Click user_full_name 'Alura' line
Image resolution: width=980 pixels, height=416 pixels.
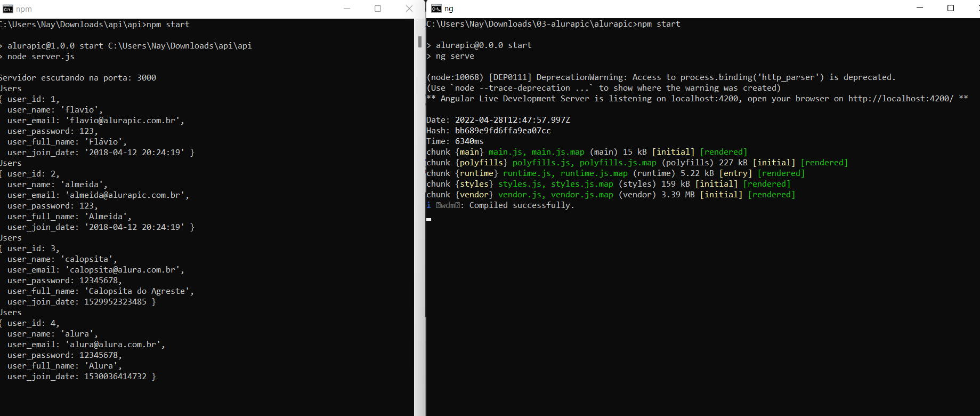click(x=64, y=366)
